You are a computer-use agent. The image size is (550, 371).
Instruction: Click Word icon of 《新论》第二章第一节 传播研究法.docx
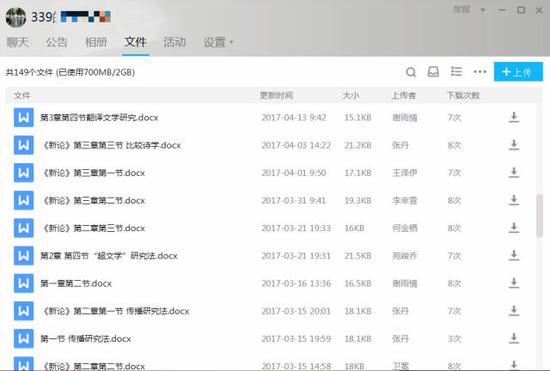click(24, 311)
